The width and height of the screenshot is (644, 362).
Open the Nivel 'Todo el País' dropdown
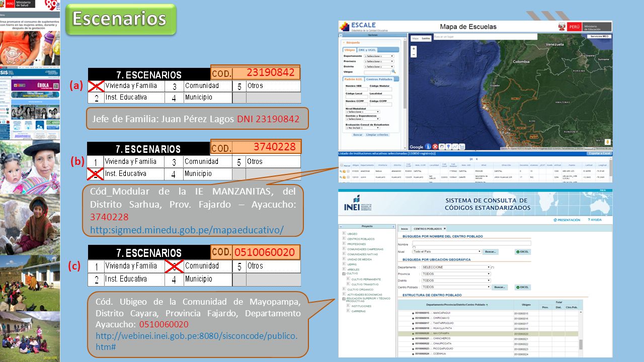pyautogui.click(x=447, y=251)
